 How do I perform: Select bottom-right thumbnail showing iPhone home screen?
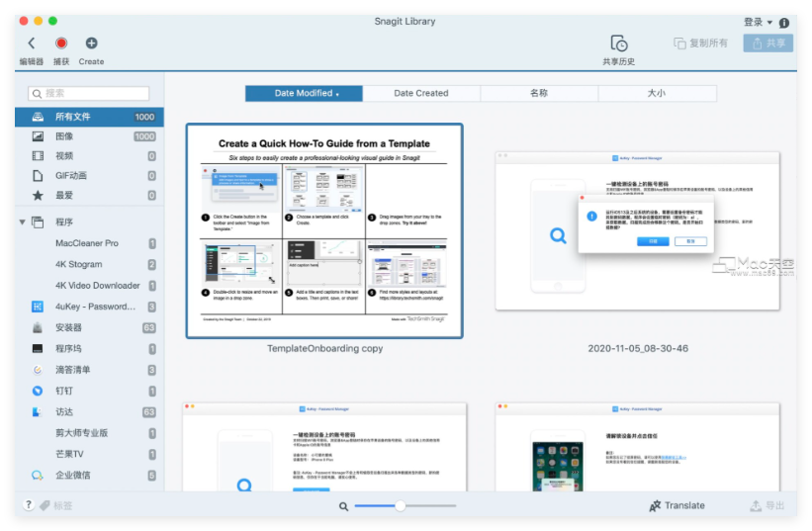(638, 447)
